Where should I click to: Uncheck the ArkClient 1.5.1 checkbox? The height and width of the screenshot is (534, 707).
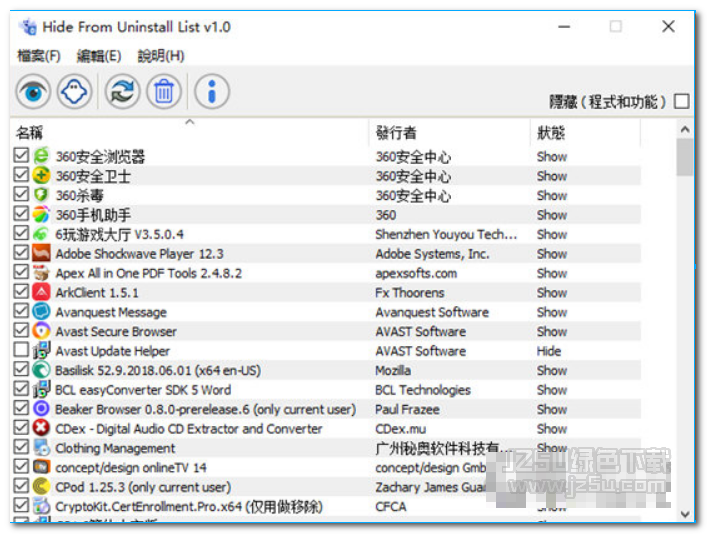pos(21,291)
